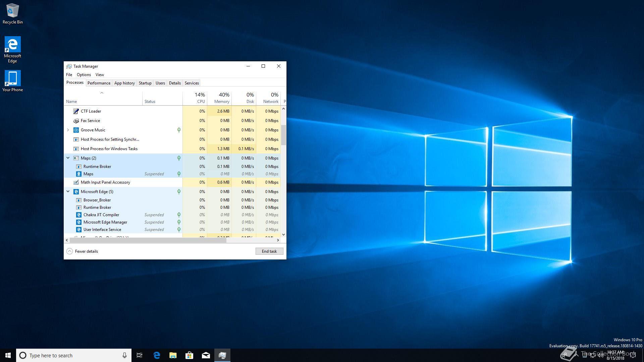Collapse to Fewer details view
Image resolution: width=644 pixels, height=362 pixels.
(x=82, y=251)
